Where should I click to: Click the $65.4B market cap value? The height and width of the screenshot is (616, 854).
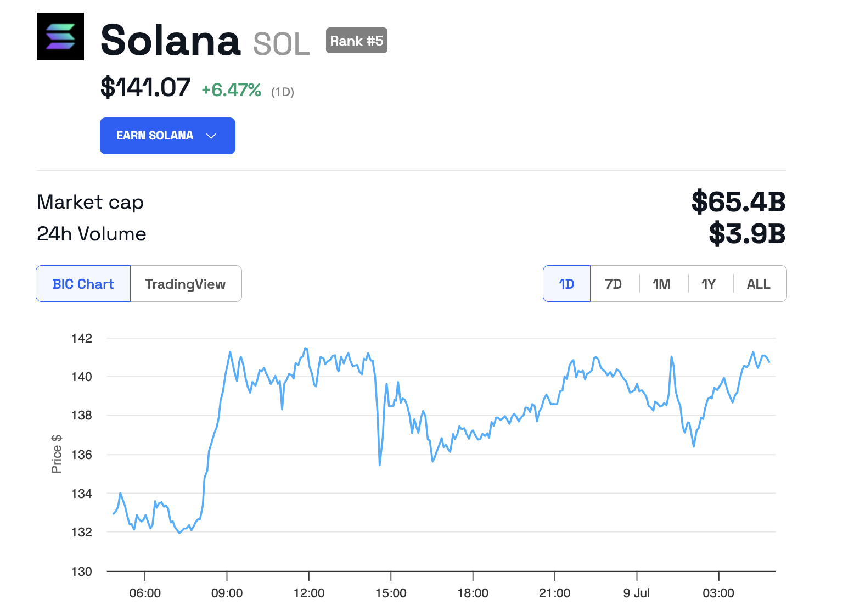(738, 202)
